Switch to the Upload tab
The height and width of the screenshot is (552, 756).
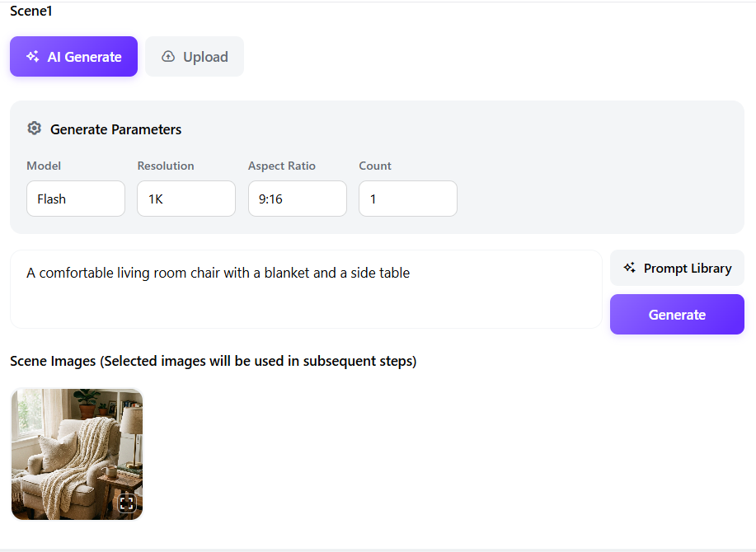click(x=195, y=56)
